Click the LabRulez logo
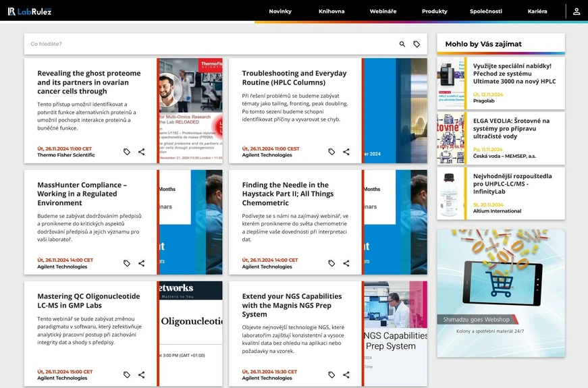The width and height of the screenshot is (588, 388). point(30,11)
